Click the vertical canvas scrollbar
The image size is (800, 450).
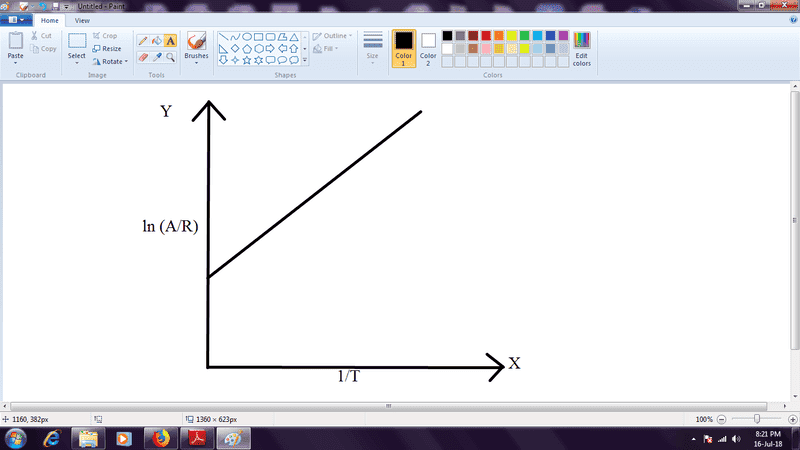(794, 220)
